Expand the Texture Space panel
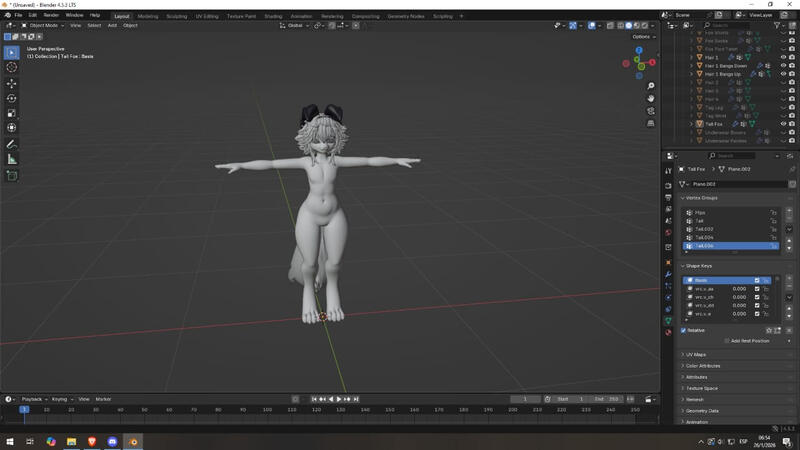 point(702,388)
